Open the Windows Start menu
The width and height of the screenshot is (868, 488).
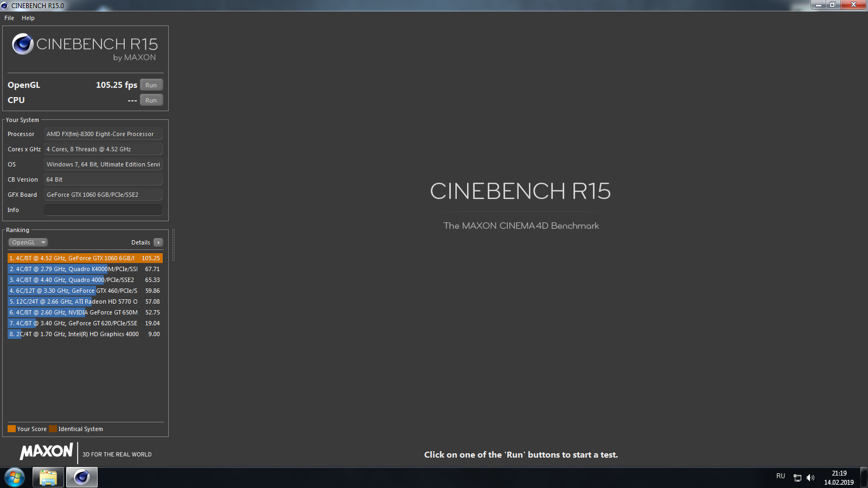pyautogui.click(x=15, y=478)
